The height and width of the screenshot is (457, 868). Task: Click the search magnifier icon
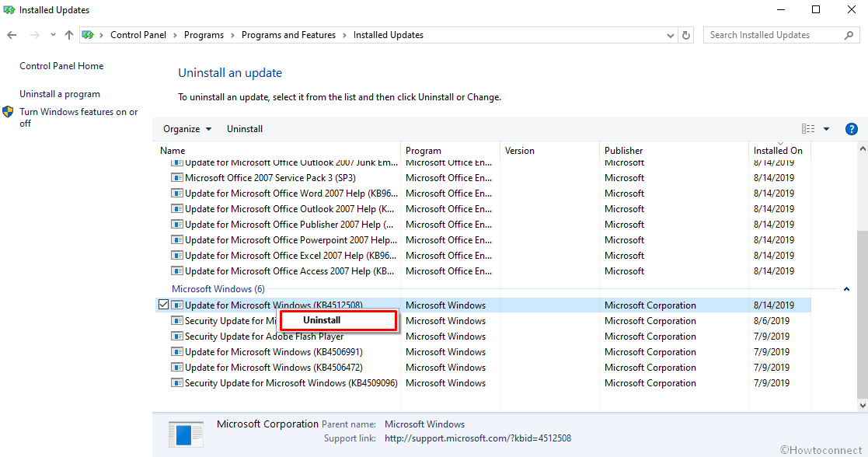849,35
